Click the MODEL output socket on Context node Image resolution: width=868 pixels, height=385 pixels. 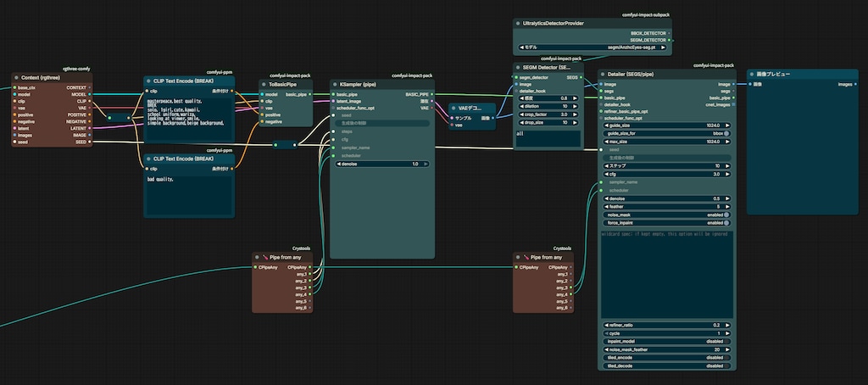89,95
